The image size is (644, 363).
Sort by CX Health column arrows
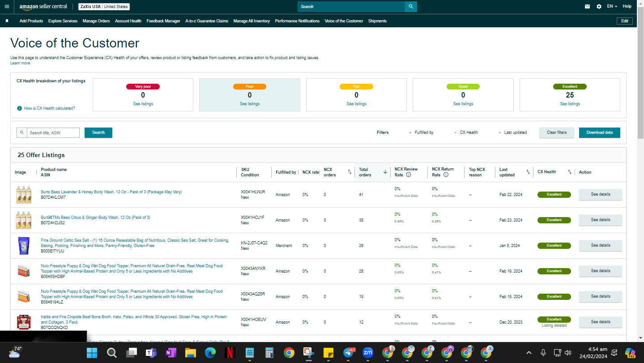[x=570, y=172]
